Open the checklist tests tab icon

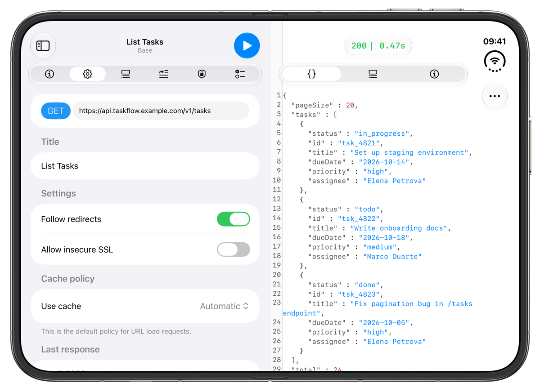coord(240,74)
